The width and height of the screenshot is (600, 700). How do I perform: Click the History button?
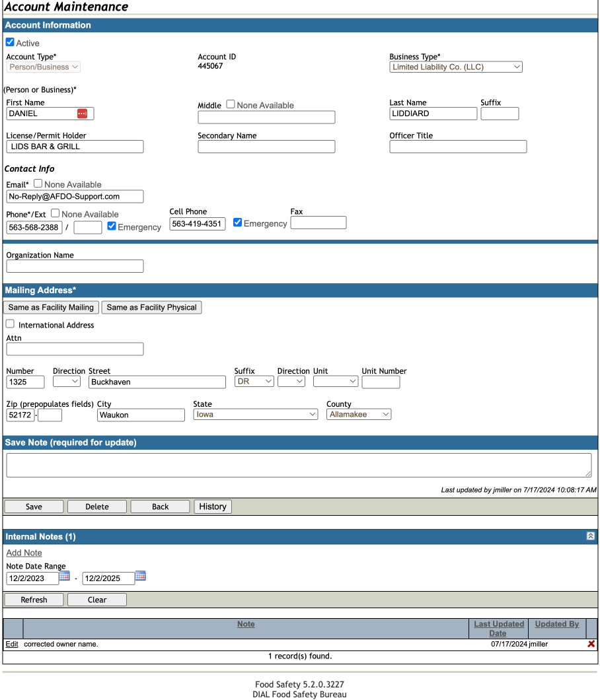[213, 507]
